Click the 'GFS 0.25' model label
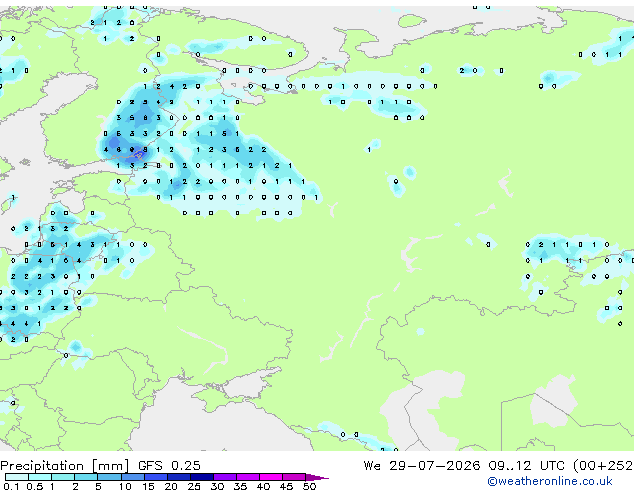 (x=169, y=466)
